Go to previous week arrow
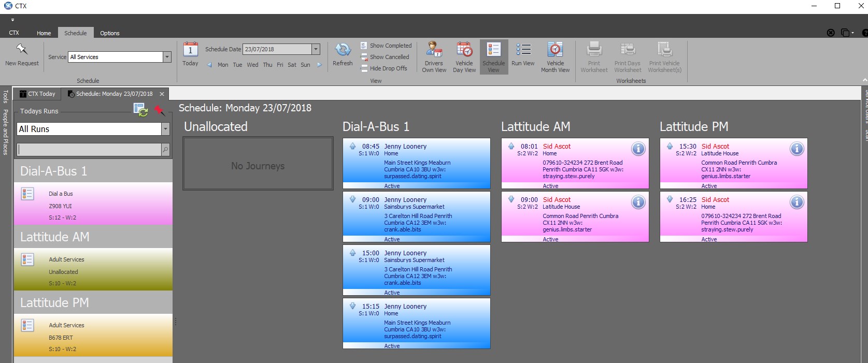This screenshot has width=868, height=363. pyautogui.click(x=209, y=65)
